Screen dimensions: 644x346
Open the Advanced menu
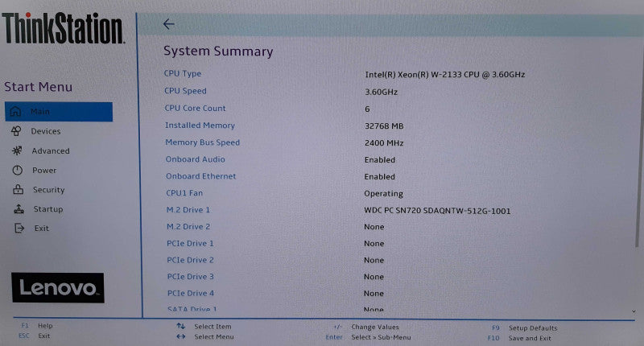click(51, 151)
